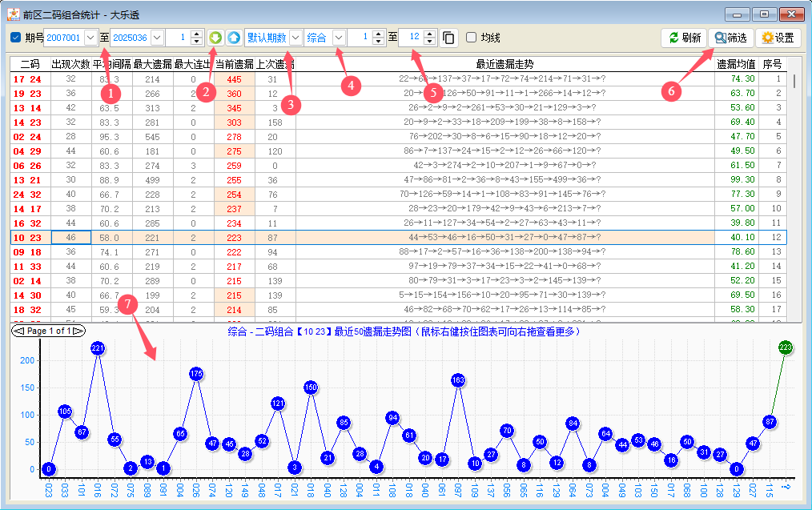This screenshot has height=510, width=812.
Task: Click the blue up-arrow icon in the toolbar
Action: [234, 38]
